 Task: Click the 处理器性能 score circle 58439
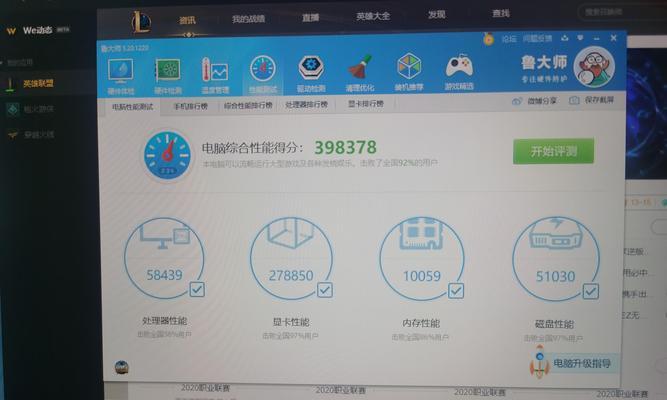(x=164, y=257)
